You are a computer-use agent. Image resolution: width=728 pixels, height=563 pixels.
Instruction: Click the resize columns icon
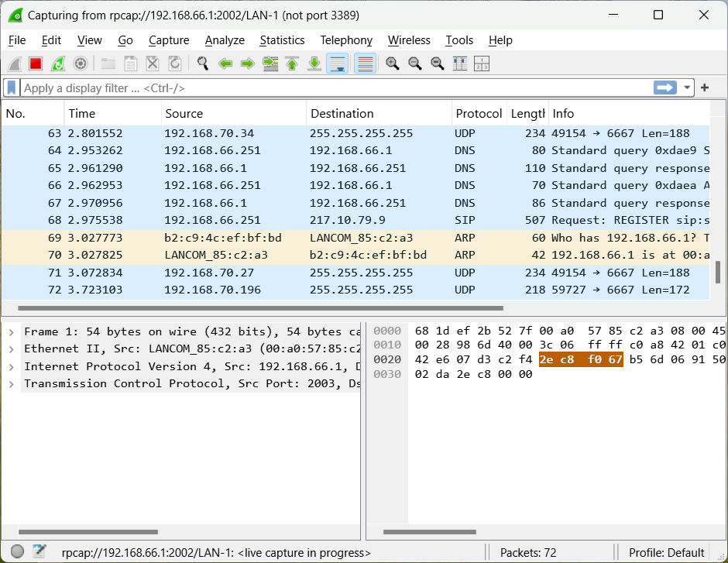point(459,64)
